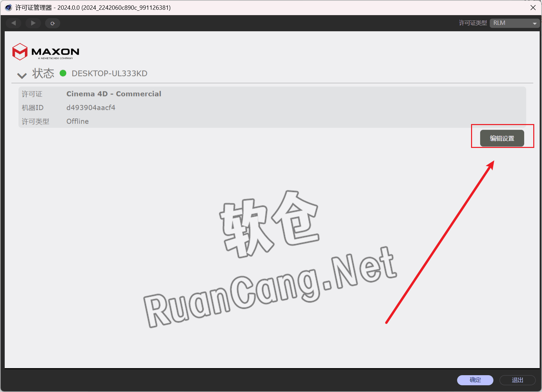Click the 编辑设置 button
Image resolution: width=542 pixels, height=392 pixels.
pos(502,138)
